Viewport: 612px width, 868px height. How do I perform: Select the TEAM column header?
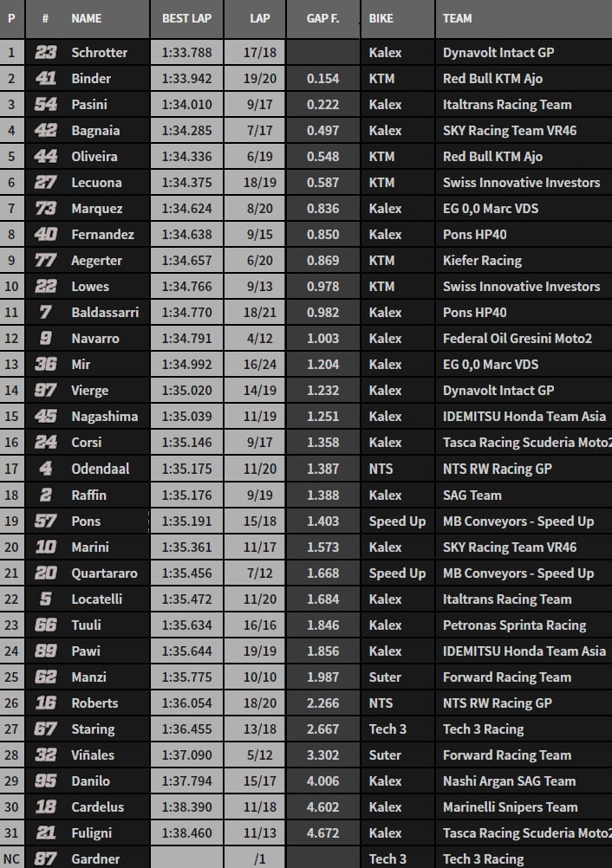point(458,17)
